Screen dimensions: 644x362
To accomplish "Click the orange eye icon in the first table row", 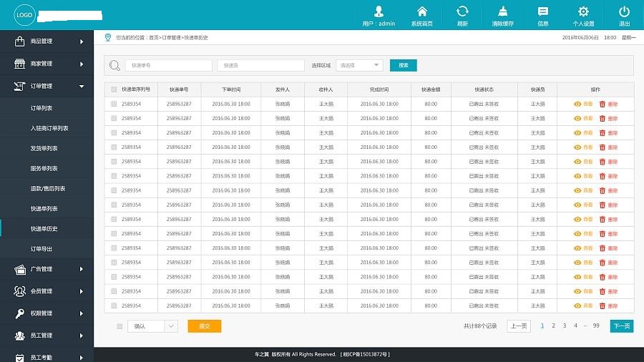I will 577,104.
